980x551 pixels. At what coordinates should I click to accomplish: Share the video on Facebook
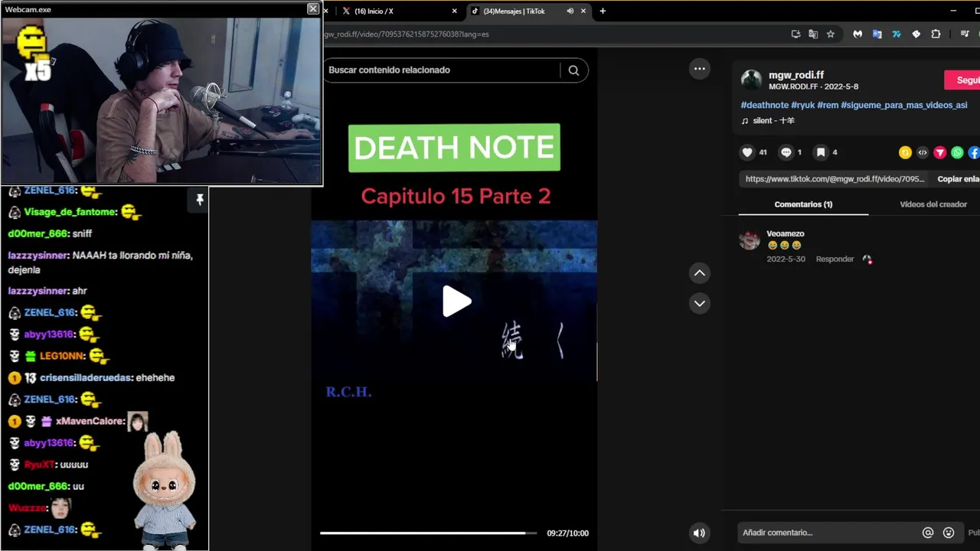pyautogui.click(x=974, y=153)
